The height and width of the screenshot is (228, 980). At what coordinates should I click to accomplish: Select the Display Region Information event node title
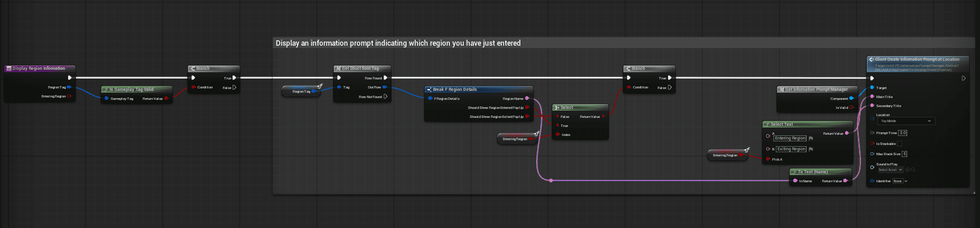pyautogui.click(x=39, y=69)
